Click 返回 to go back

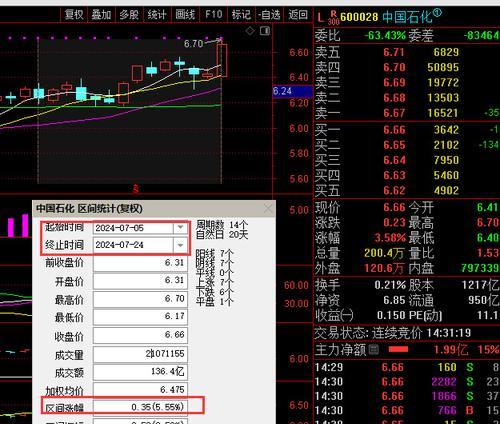[298, 14]
